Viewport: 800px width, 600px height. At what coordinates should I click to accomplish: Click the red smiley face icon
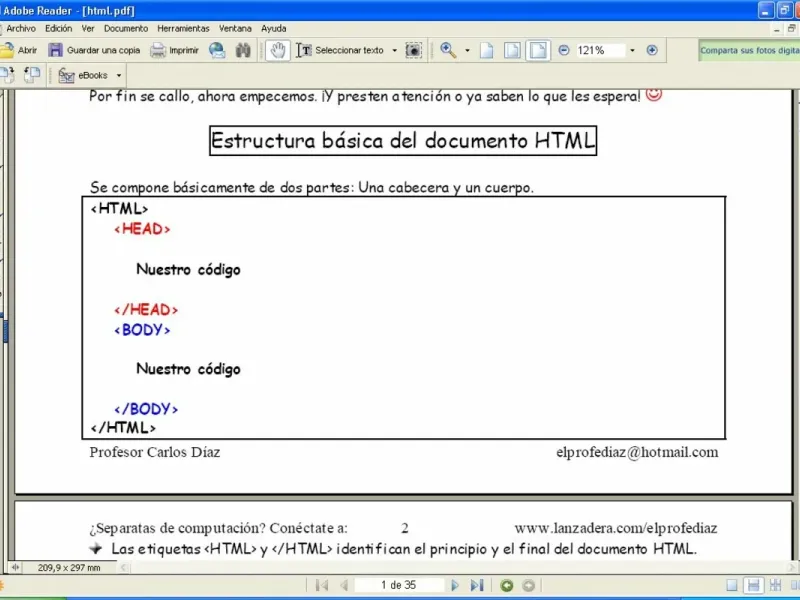[654, 94]
